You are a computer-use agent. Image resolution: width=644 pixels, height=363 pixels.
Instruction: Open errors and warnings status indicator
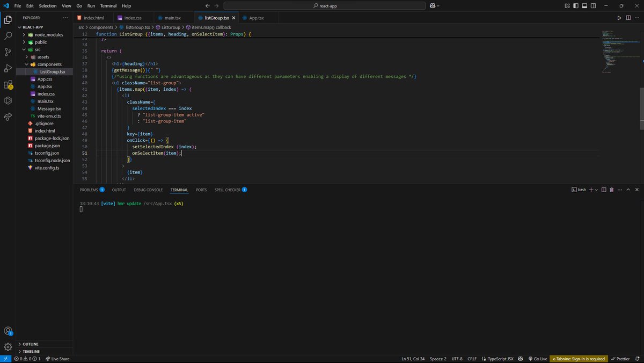[27, 359]
